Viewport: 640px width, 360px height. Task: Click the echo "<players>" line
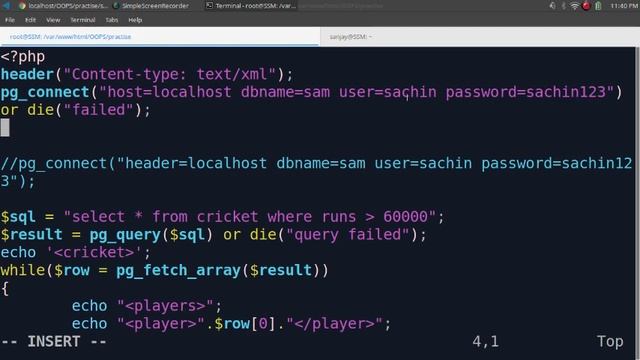point(147,306)
